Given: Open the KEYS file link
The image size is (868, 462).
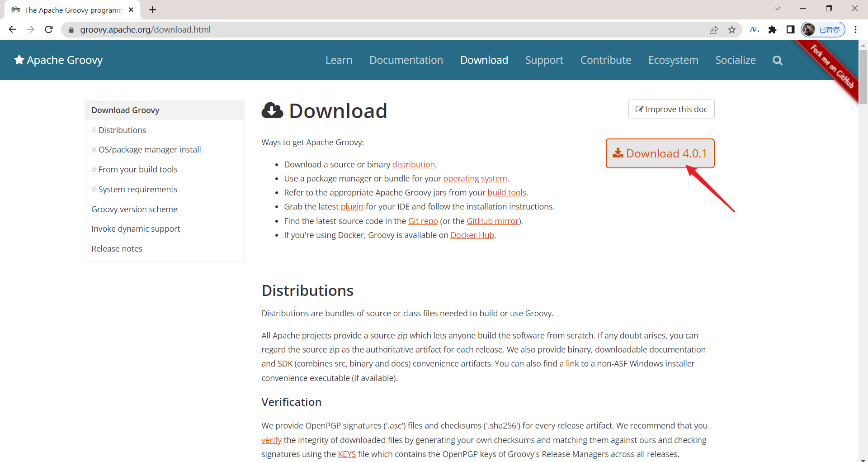Looking at the screenshot, I should point(347,454).
